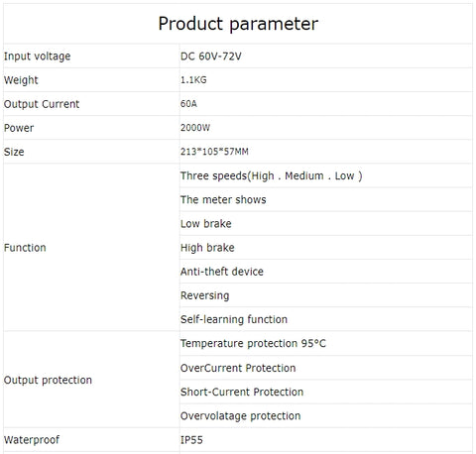476x454 pixels.
Task: Click the 2000W power value
Action: (195, 128)
